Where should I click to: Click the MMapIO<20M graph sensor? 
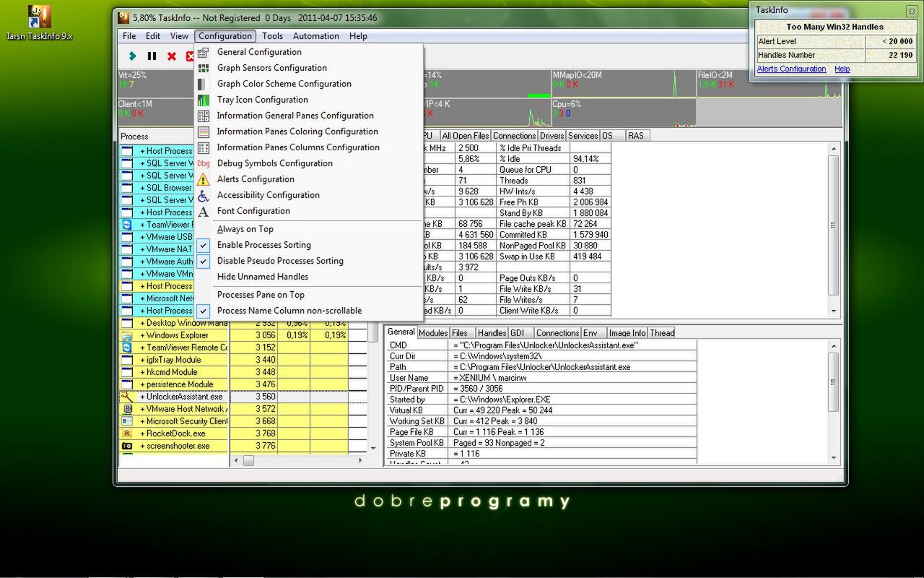point(624,84)
